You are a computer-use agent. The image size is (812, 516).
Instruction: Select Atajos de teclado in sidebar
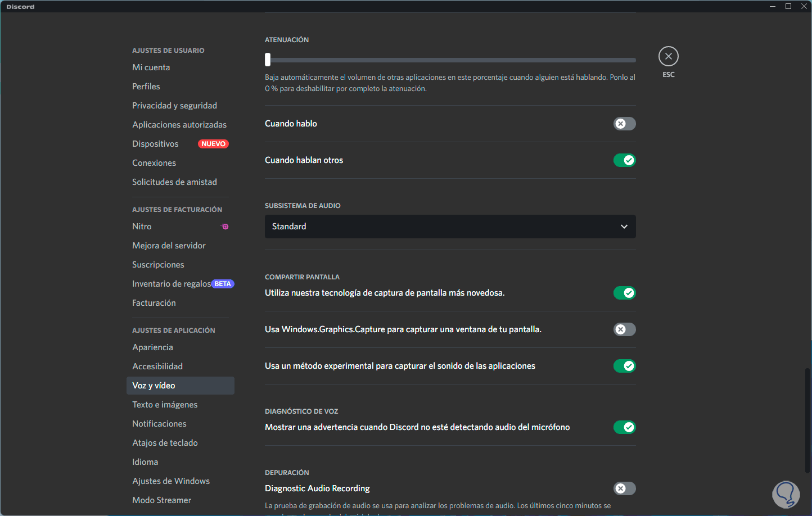[165, 443]
